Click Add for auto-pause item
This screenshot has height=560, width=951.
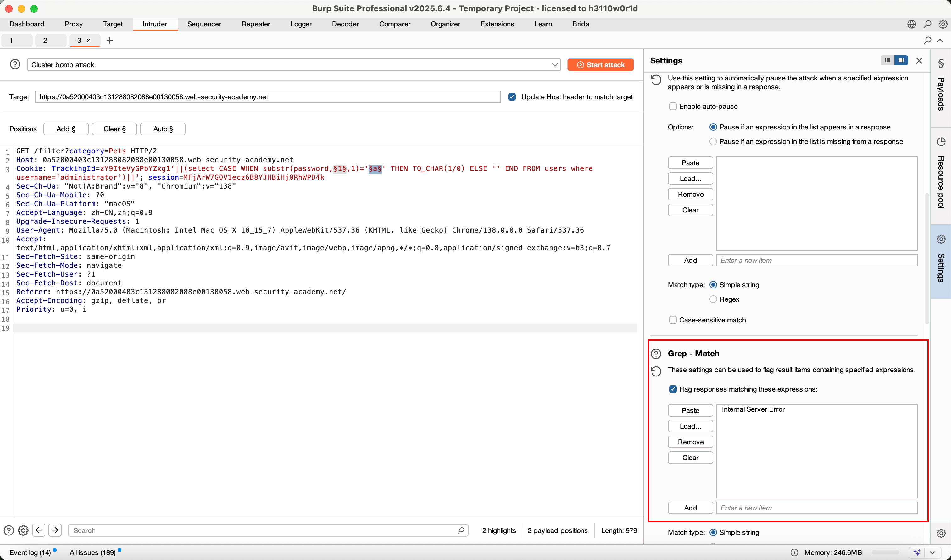[x=690, y=261]
